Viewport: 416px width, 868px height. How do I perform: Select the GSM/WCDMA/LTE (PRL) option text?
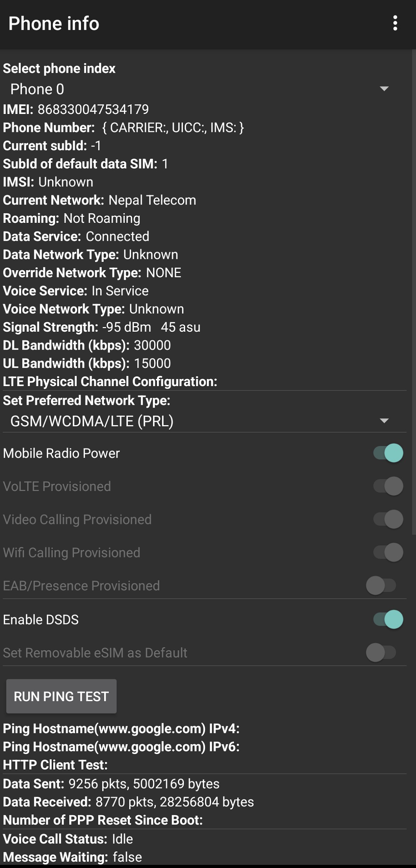[92, 421]
